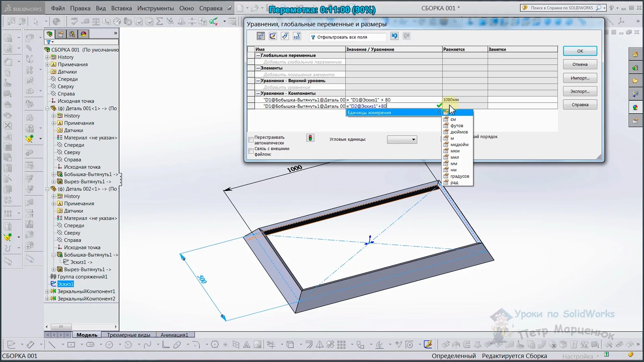Open the Инструменты menu
The height and width of the screenshot is (362, 644).
point(155,8)
